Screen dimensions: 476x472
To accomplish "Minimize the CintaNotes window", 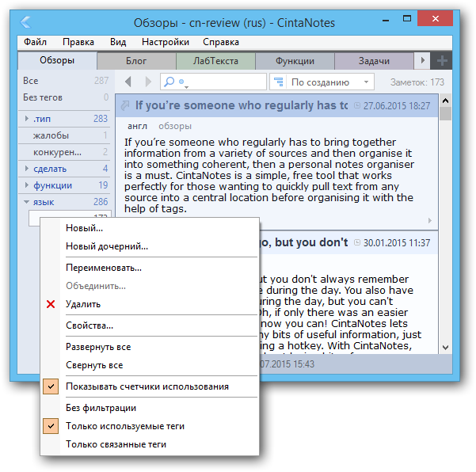I will click(x=386, y=21).
